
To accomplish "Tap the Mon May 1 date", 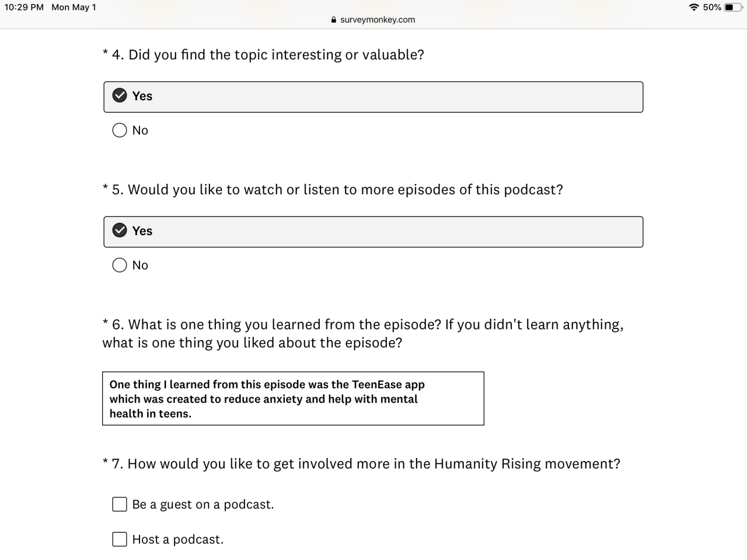I will 74,8.
